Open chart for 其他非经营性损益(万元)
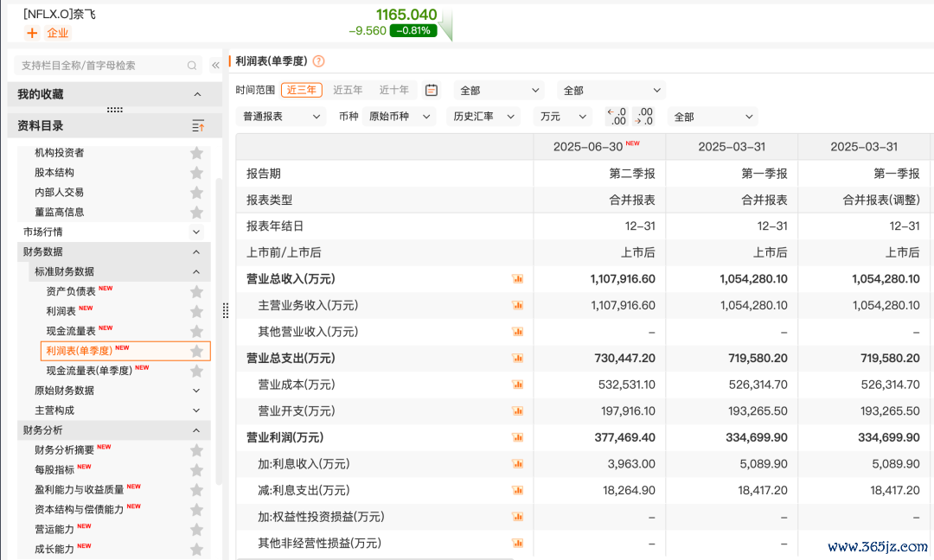Viewport: 934px width, 560px height. 518,543
